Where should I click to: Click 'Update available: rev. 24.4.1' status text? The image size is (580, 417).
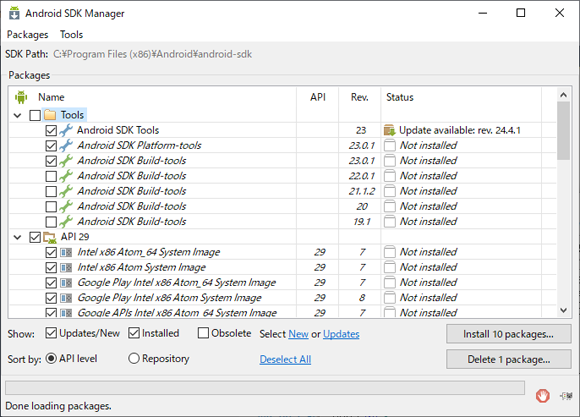(460, 130)
